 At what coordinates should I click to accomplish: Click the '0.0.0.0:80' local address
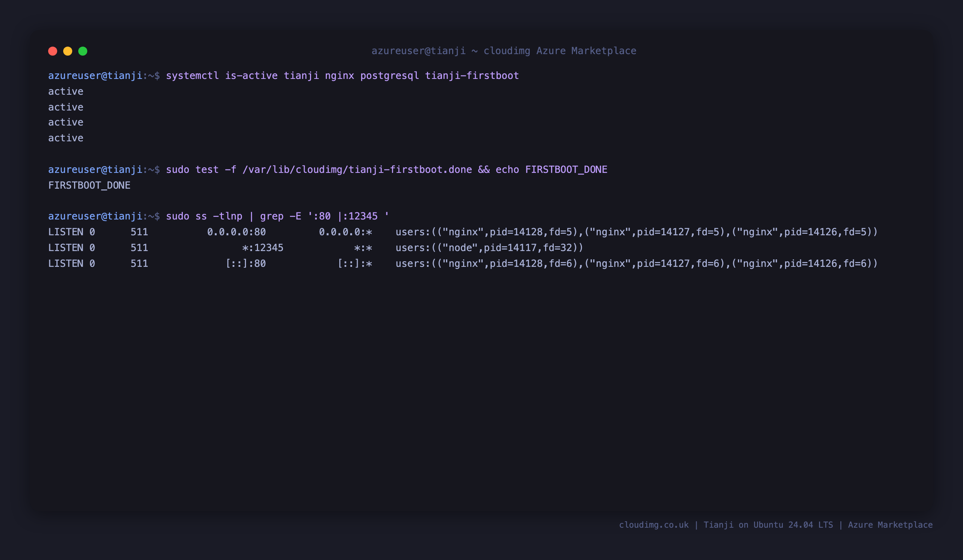click(237, 232)
